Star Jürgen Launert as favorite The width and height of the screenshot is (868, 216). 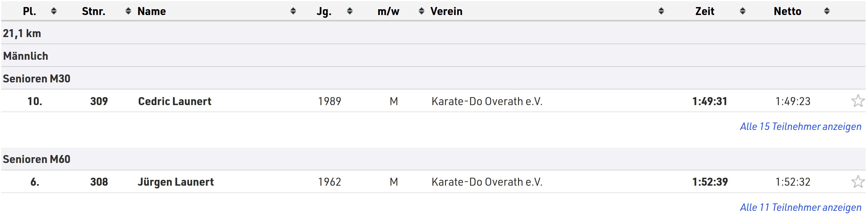858,182
